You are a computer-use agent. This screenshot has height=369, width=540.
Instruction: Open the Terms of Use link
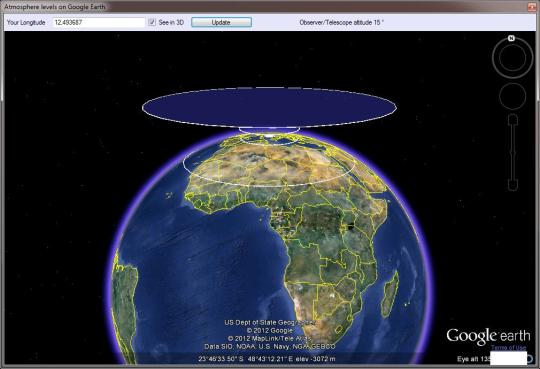pos(509,348)
